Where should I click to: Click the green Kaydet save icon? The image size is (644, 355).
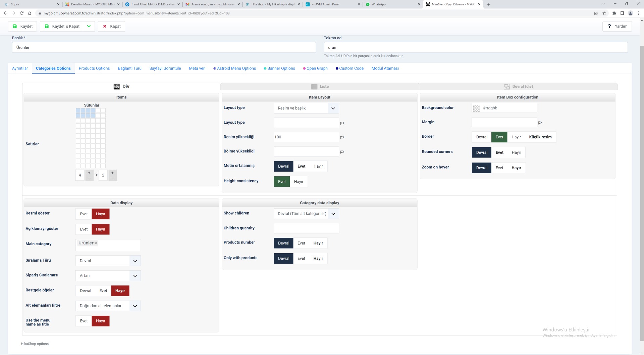pos(15,26)
